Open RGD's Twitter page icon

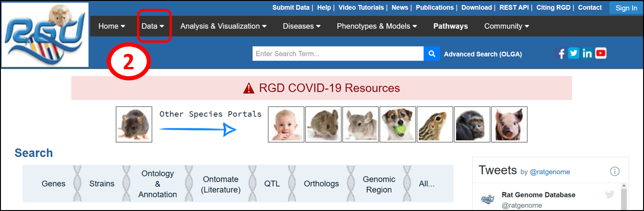(x=574, y=53)
